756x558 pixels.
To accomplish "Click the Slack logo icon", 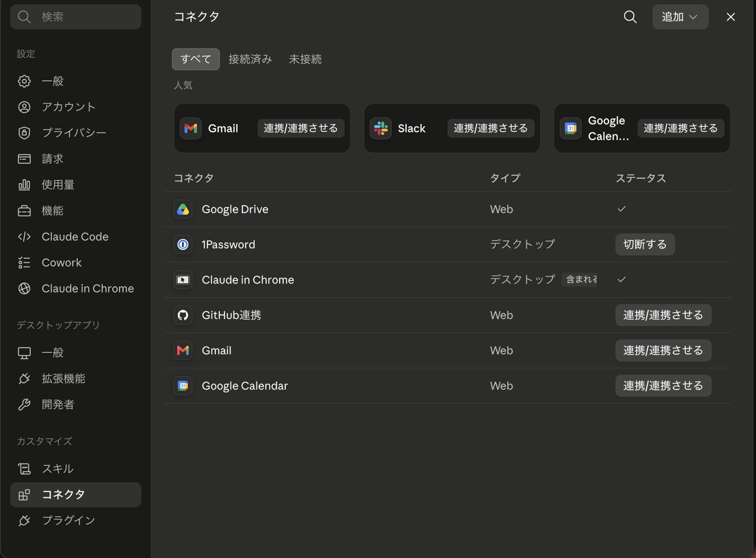I will point(381,128).
